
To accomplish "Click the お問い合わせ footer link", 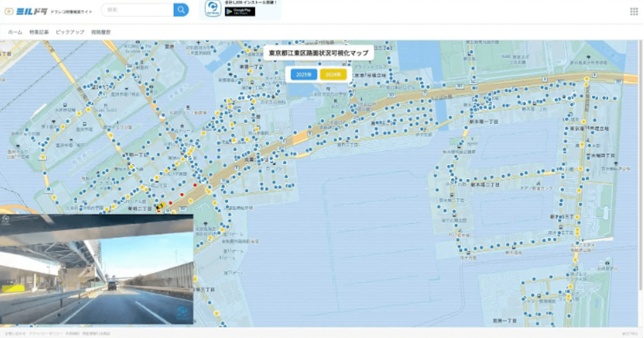I will pos(13,334).
